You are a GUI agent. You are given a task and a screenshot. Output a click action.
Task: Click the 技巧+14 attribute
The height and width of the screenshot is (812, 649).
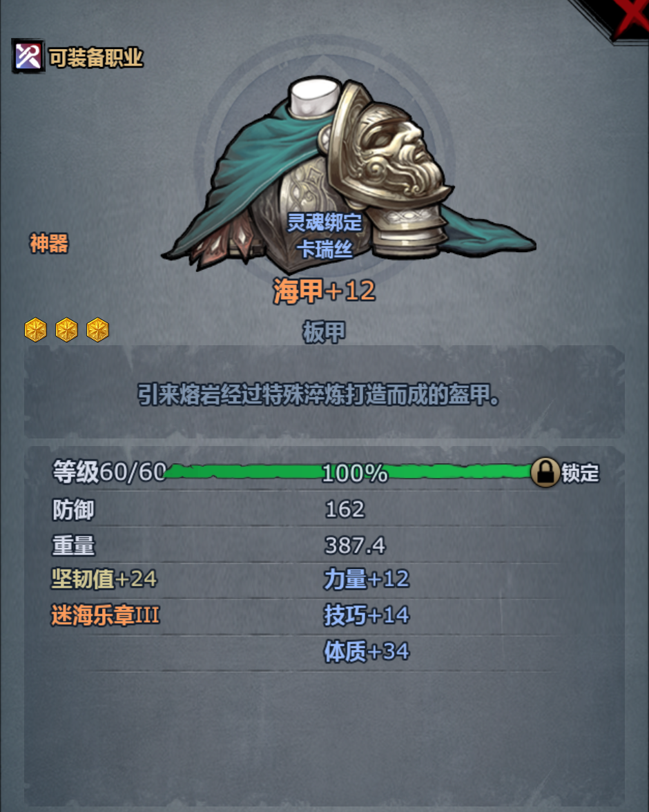pos(367,615)
